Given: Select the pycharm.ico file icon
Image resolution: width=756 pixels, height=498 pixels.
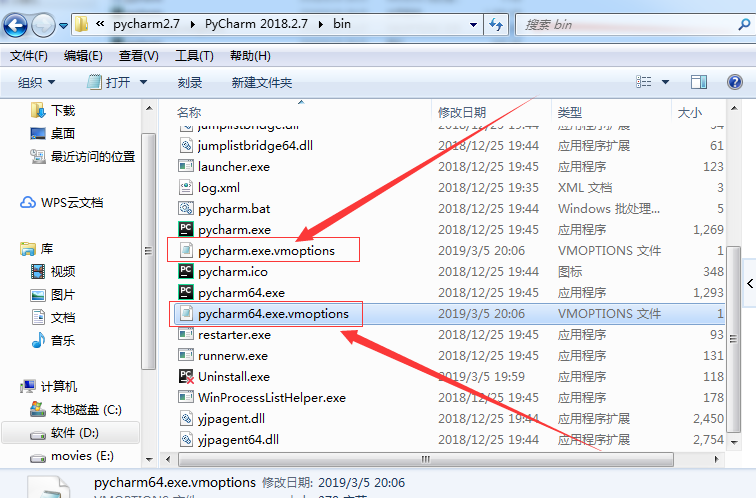Looking at the screenshot, I should click(186, 271).
